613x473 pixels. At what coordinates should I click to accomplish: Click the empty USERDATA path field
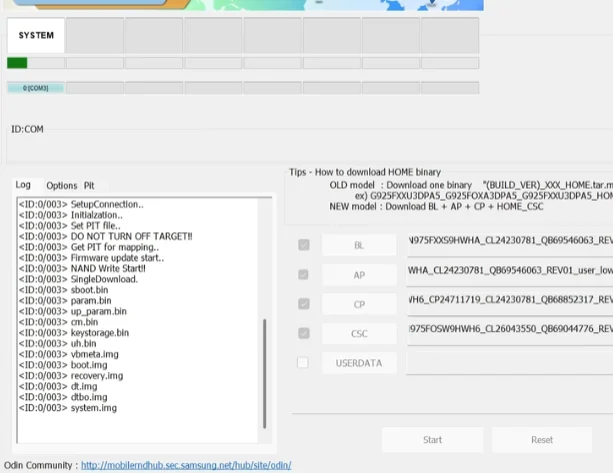510,362
